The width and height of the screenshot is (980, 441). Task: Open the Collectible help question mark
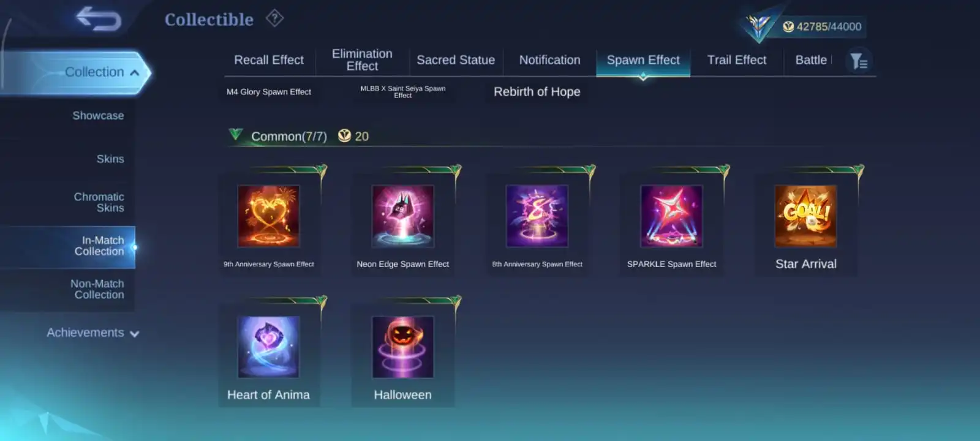tap(274, 18)
